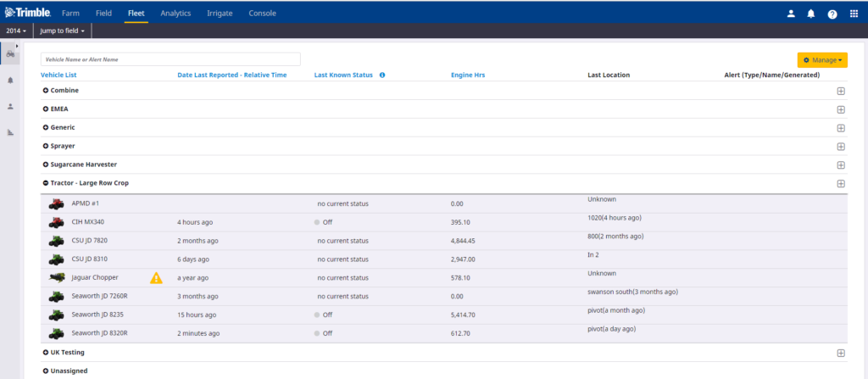This screenshot has width=868, height=379.
Task: Click the Jaguar Chopper warning alert icon
Action: click(156, 277)
